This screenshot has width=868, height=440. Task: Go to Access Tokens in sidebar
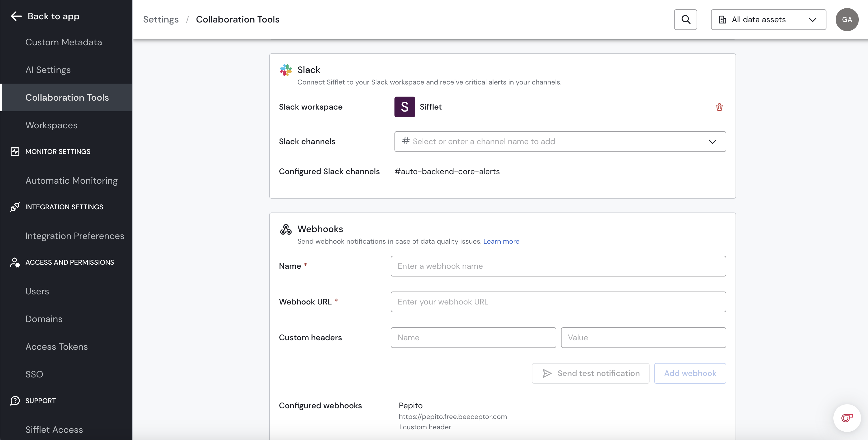(x=57, y=346)
